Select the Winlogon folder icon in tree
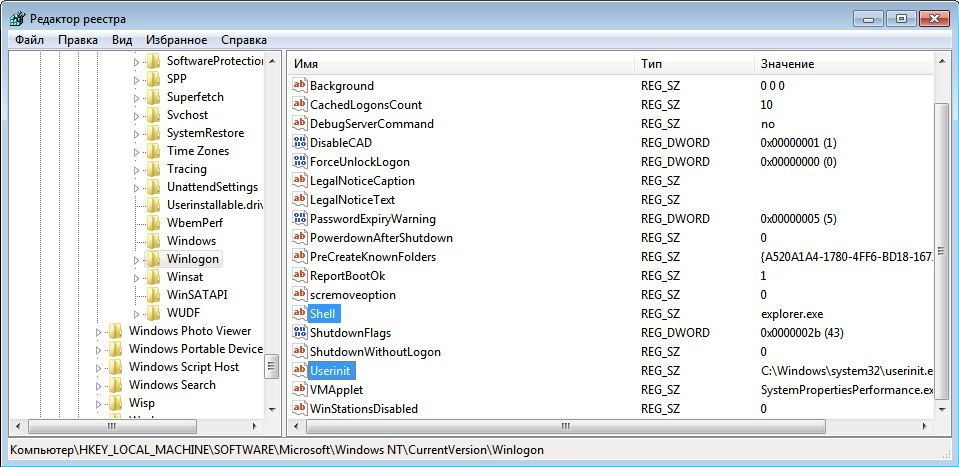959x467 pixels. coord(153,259)
